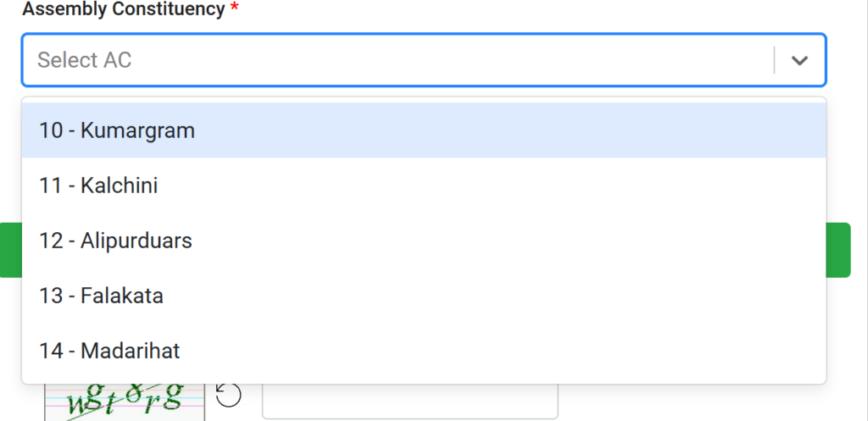Click the red required asterisk
The image size is (868, 421).
234,9
